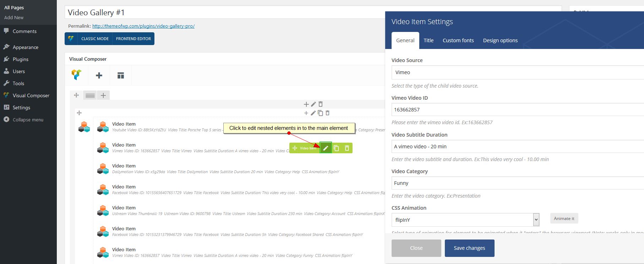Add new element with toolbar plus icon
The width and height of the screenshot is (644, 264).
[99, 75]
